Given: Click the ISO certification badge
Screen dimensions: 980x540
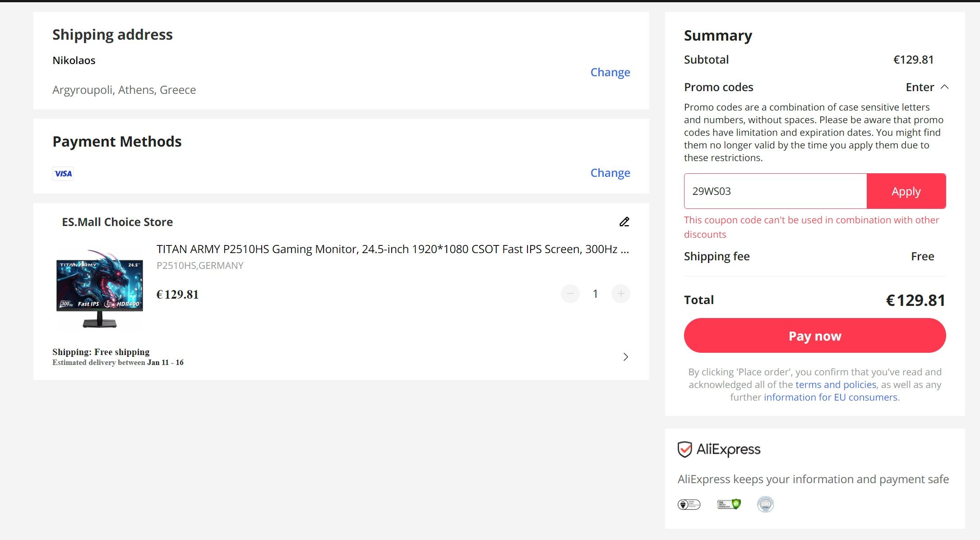Looking at the screenshot, I should [765, 504].
